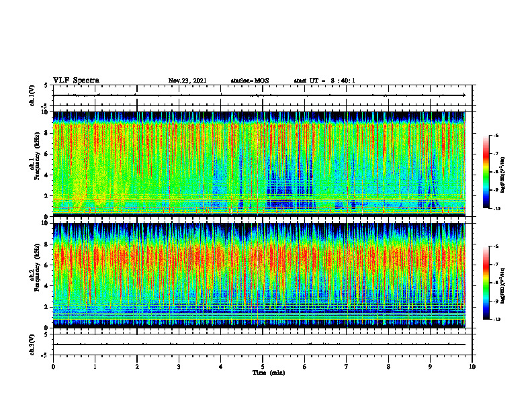Click the time axis tick label "5"

263,367
